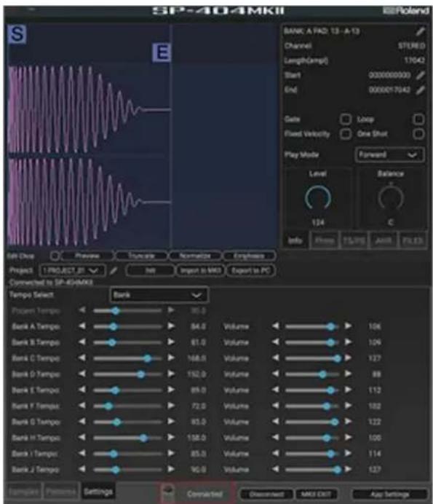The width and height of the screenshot is (433, 504).
Task: Decrease Bank H Tempo with left arrow
Action: tap(82, 438)
